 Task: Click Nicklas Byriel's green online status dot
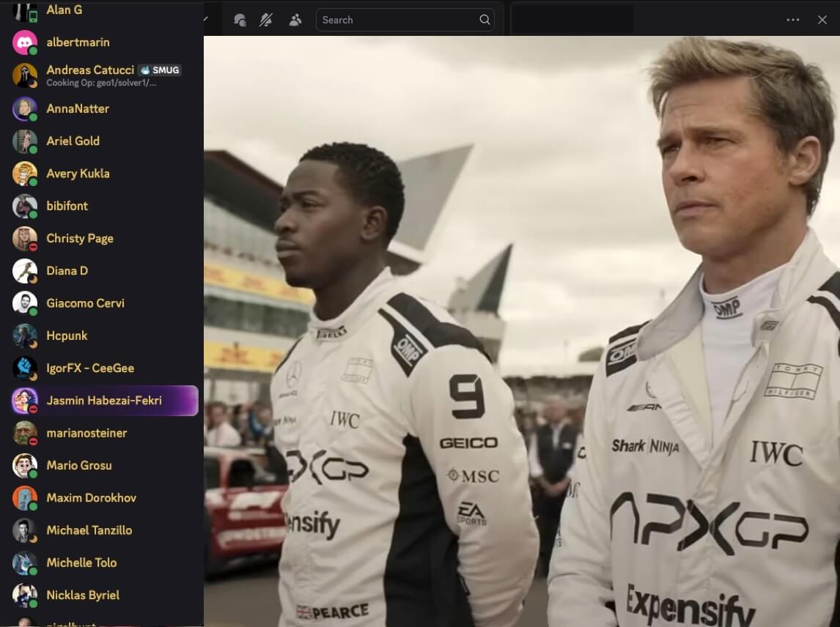pos(33,603)
